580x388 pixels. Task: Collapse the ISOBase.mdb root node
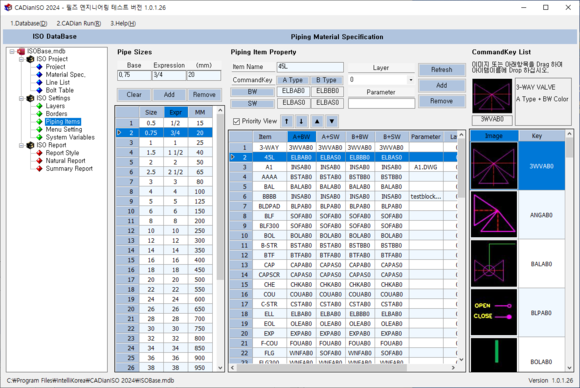tap(12, 51)
